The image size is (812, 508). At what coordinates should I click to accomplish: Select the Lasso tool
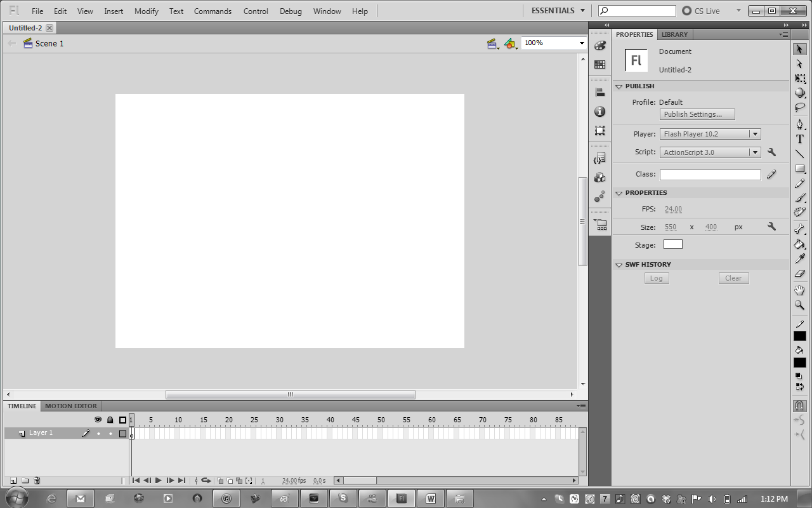click(800, 107)
